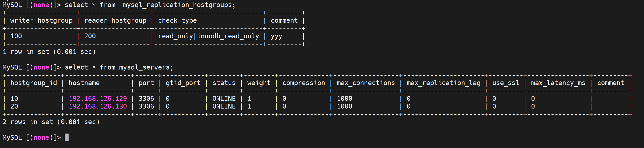The height and width of the screenshot is (148, 644).
Task: Click the max_latency_ms column header
Action: (x=558, y=83)
